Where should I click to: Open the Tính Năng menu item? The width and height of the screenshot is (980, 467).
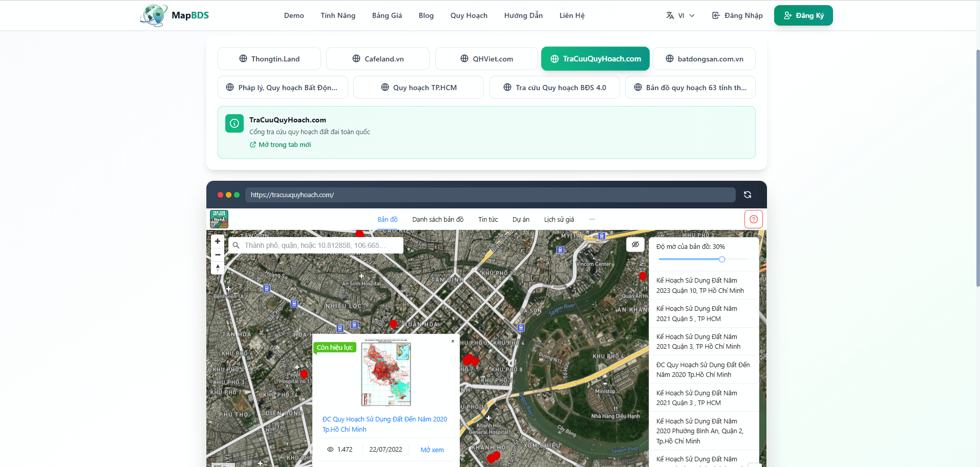pos(338,15)
